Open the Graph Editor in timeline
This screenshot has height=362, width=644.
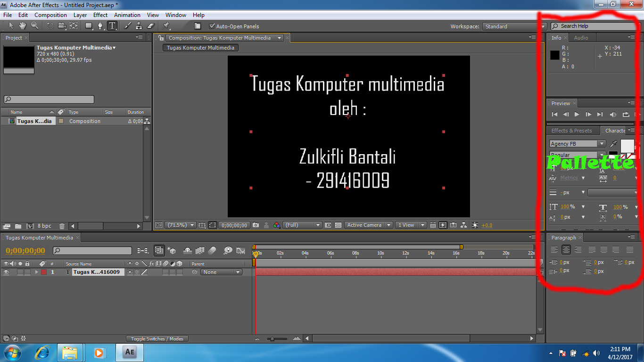coord(239,250)
